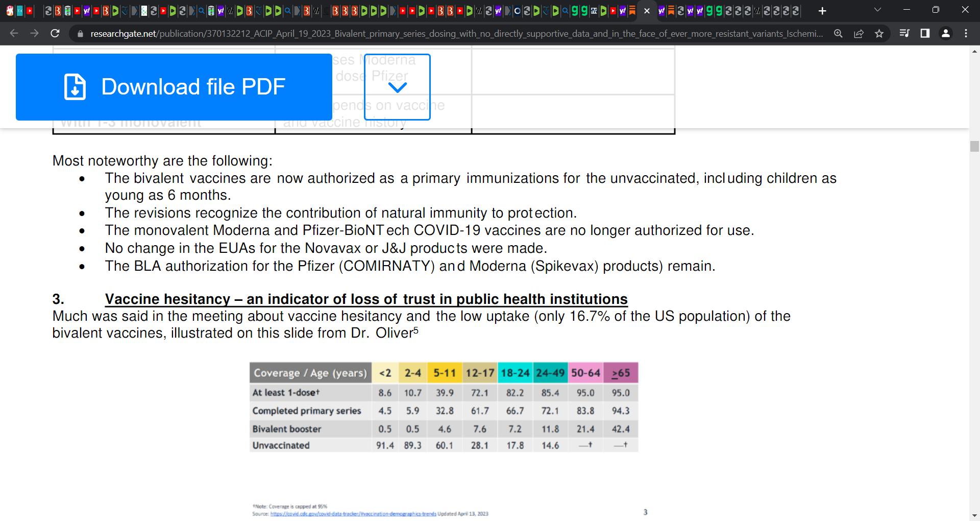Click the '5-11' age column header
Screen dimensions: 980x521
pyautogui.click(x=445, y=373)
